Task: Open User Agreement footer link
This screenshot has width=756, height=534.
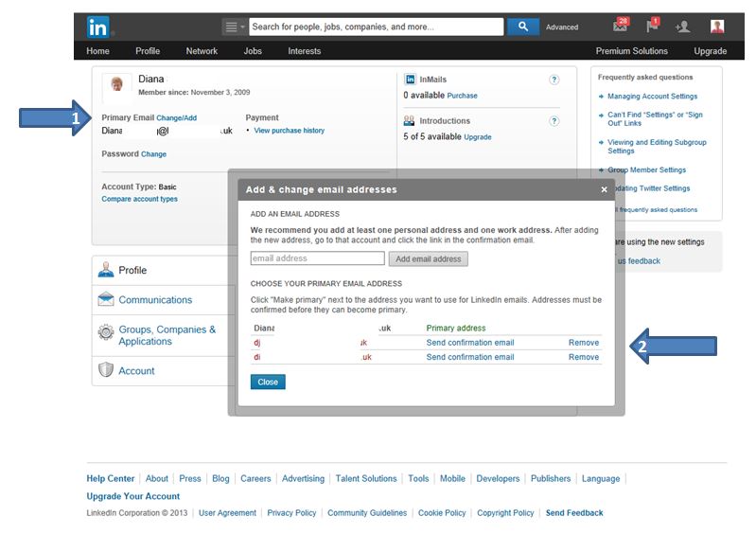Action: 227,513
